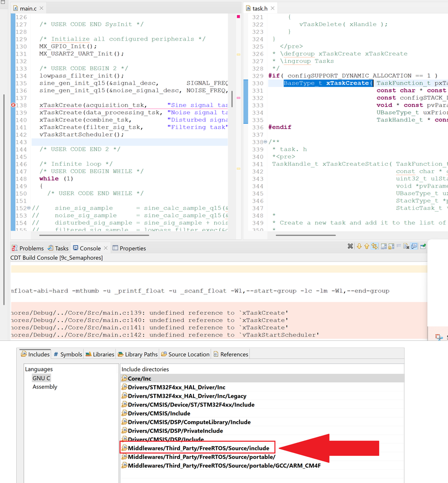This screenshot has width=448, height=483.
Task: Open the Library Paths tab
Action: (138, 354)
